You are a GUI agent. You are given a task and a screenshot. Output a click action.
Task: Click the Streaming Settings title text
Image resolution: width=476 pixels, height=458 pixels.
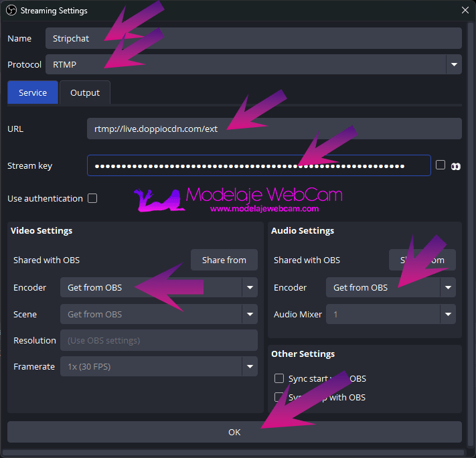(x=54, y=11)
